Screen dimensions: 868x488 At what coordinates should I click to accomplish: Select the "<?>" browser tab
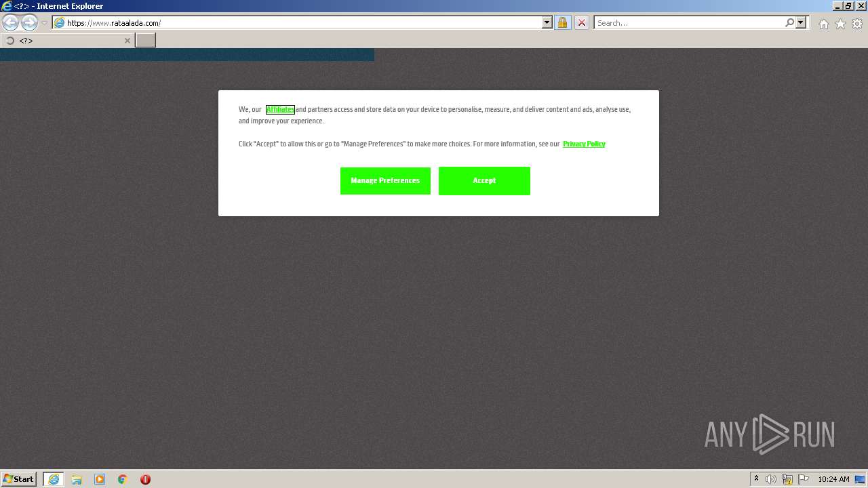(x=67, y=41)
